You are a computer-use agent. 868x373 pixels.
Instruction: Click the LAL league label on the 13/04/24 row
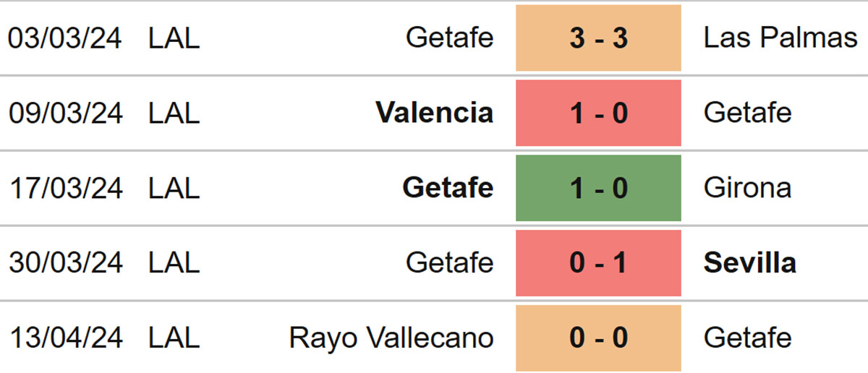[x=174, y=338]
